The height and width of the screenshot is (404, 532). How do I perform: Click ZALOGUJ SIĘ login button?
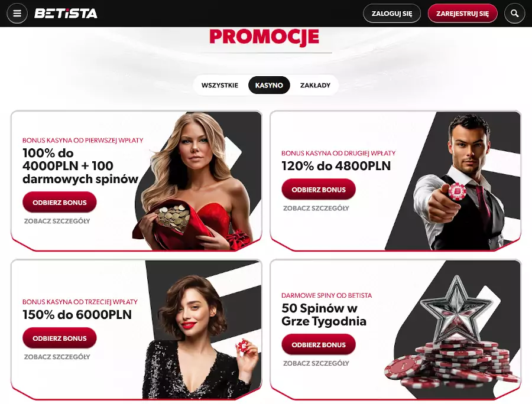coord(392,14)
